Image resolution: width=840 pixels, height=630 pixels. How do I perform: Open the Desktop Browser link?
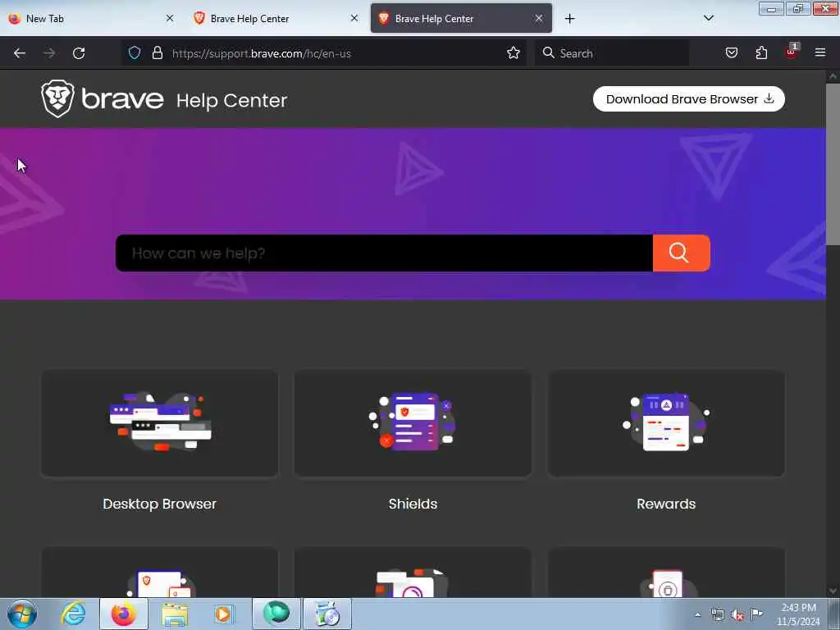tap(160, 504)
